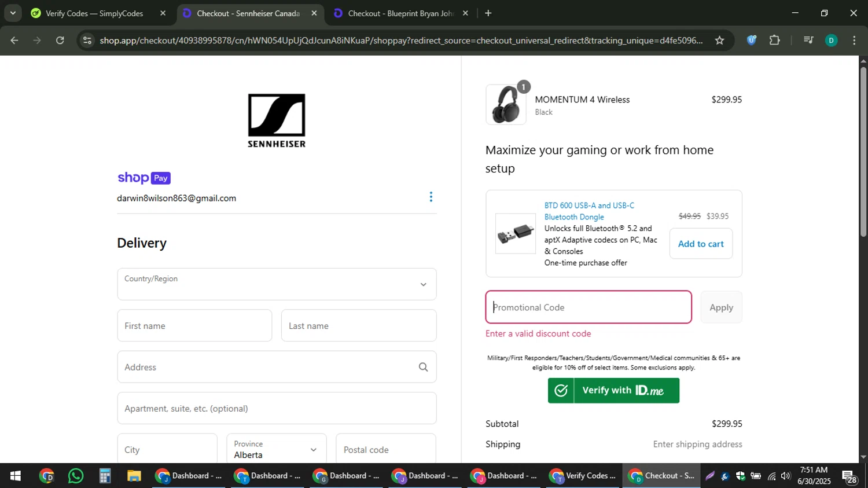Expand the Country/Region dropdown
Image resolution: width=868 pixels, height=488 pixels.
pyautogui.click(x=277, y=284)
